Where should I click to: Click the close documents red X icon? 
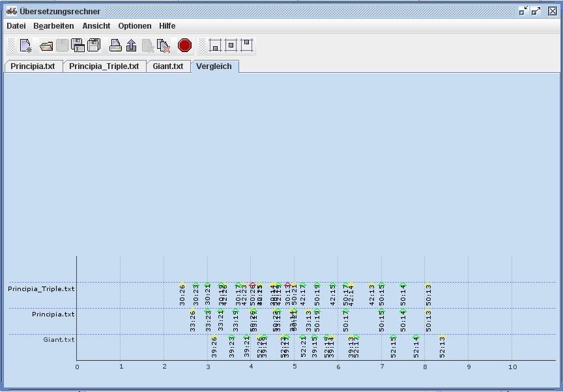tap(164, 46)
